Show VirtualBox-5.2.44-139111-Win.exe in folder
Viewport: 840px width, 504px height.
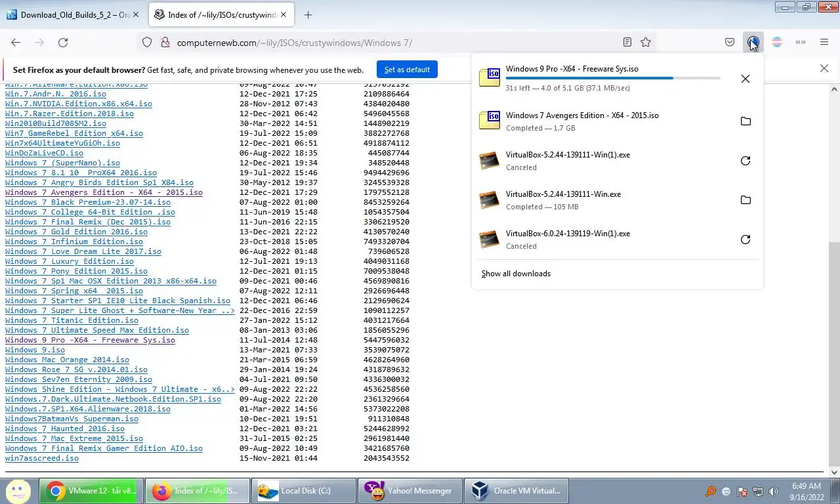tap(745, 200)
